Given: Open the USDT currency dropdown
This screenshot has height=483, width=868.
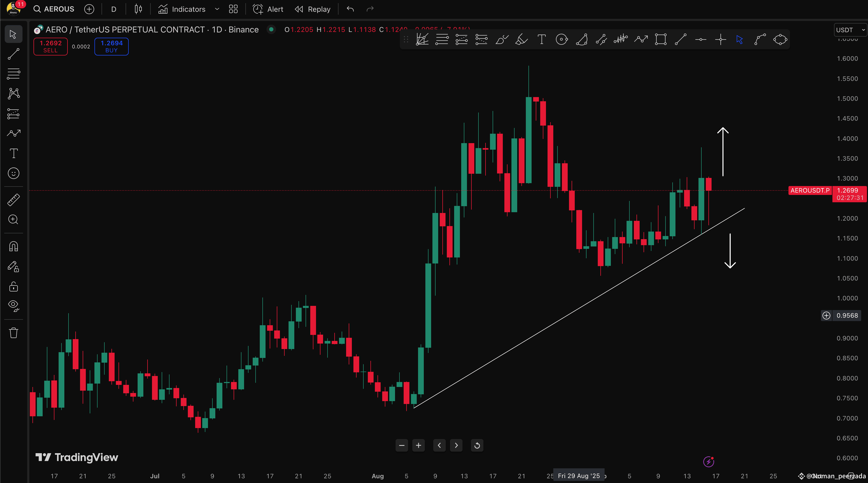Looking at the screenshot, I should click(x=850, y=30).
